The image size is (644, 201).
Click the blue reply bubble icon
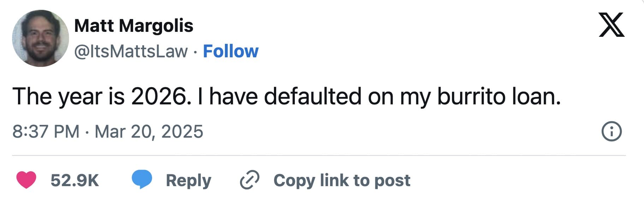(142, 179)
